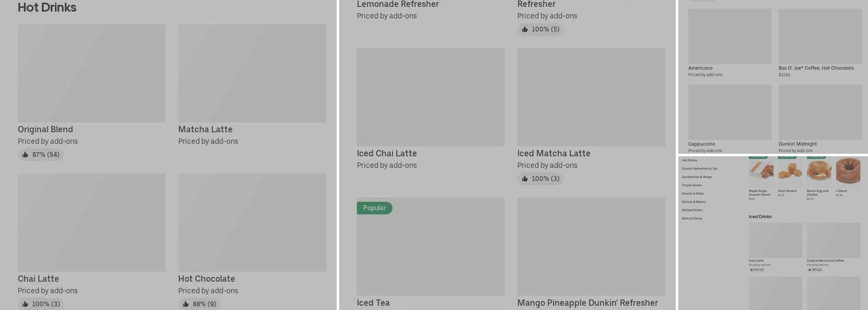Click the thumbs-up rating under Iced Matcha Latte

[541, 179]
